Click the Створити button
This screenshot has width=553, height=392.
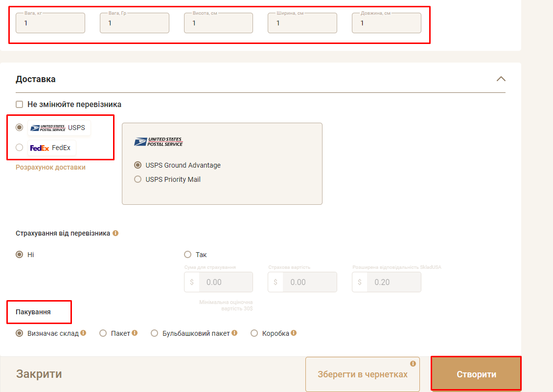pyautogui.click(x=476, y=374)
